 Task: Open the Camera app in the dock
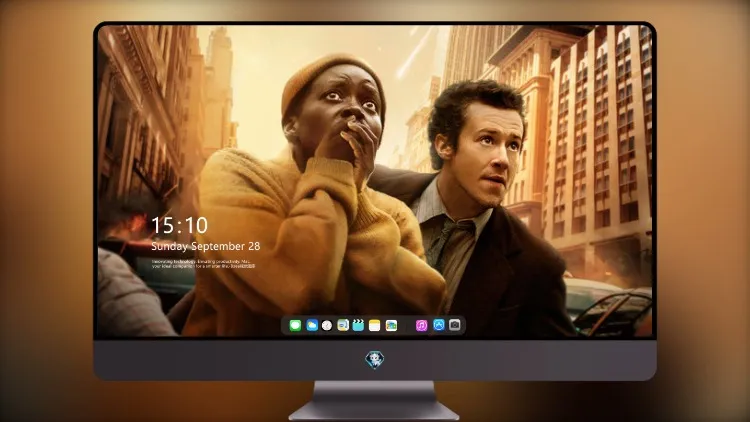[x=455, y=325]
